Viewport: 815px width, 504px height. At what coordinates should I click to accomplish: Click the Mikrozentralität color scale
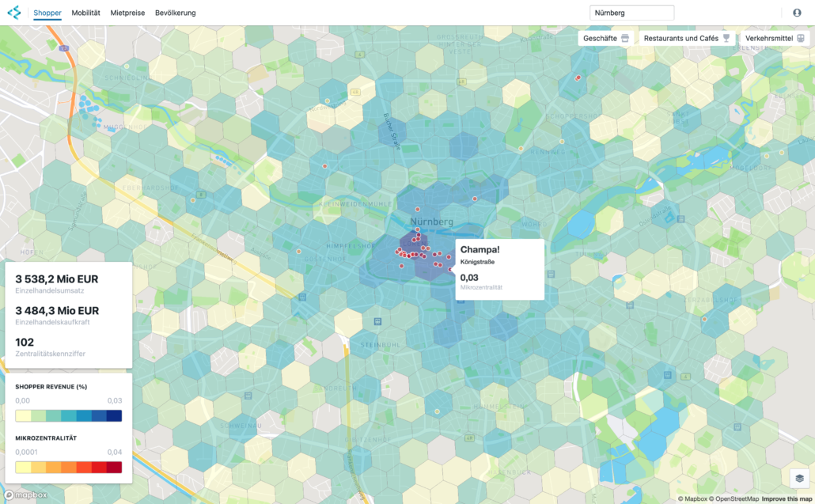coord(69,467)
